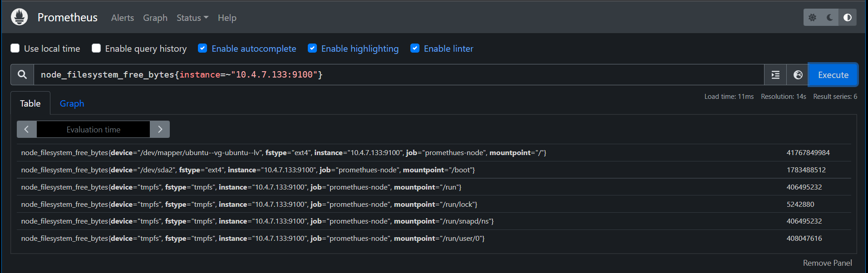The height and width of the screenshot is (273, 868).
Task: Open the metrics explorer globe icon
Action: pos(798,75)
